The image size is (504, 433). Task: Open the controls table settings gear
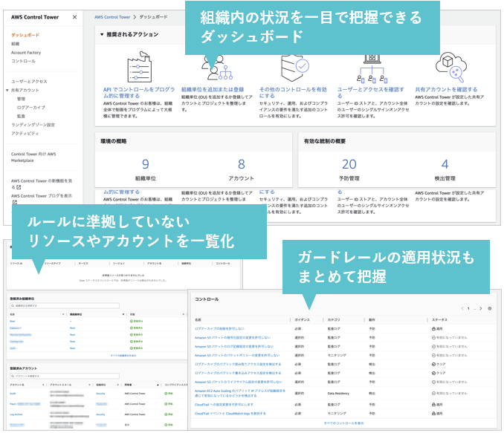click(x=489, y=307)
